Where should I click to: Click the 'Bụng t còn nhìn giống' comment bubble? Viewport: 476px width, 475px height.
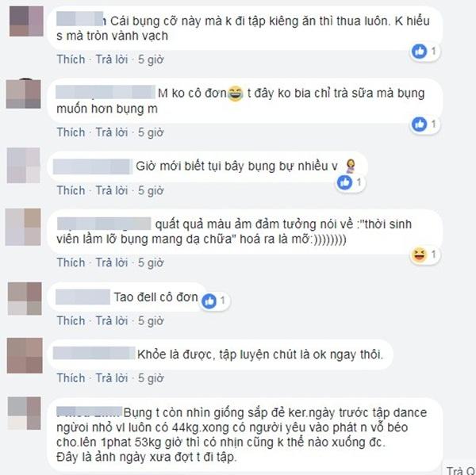click(x=244, y=435)
